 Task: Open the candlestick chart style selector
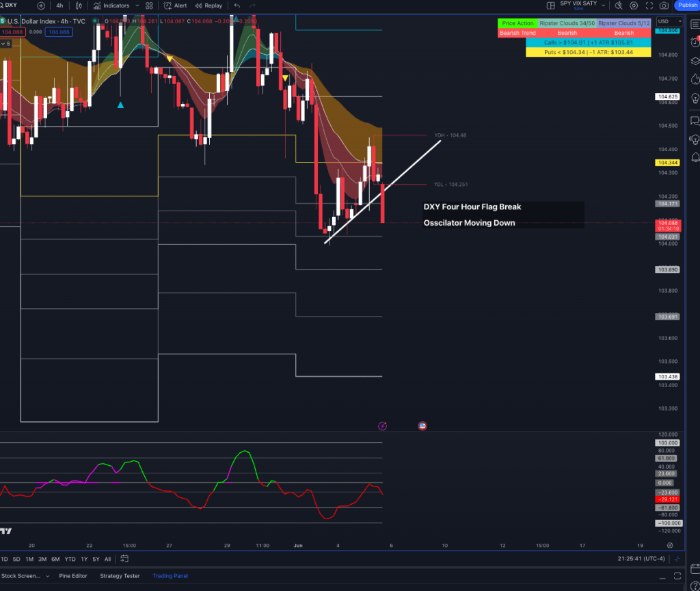(80, 5)
